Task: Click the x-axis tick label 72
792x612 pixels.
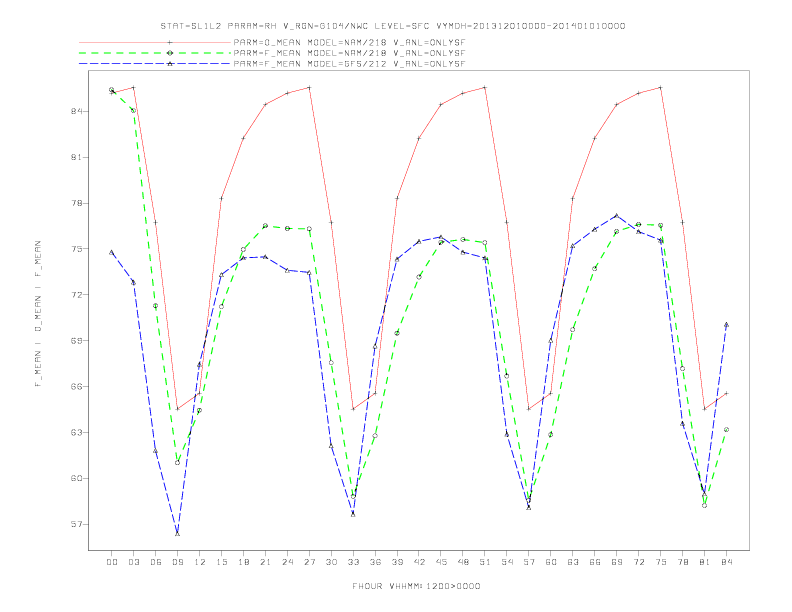Action: point(638,562)
